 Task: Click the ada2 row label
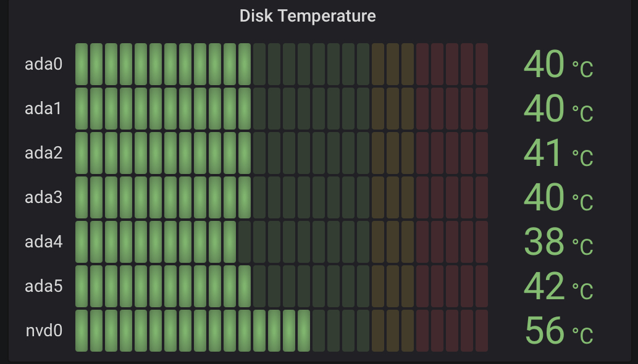pyautogui.click(x=43, y=153)
